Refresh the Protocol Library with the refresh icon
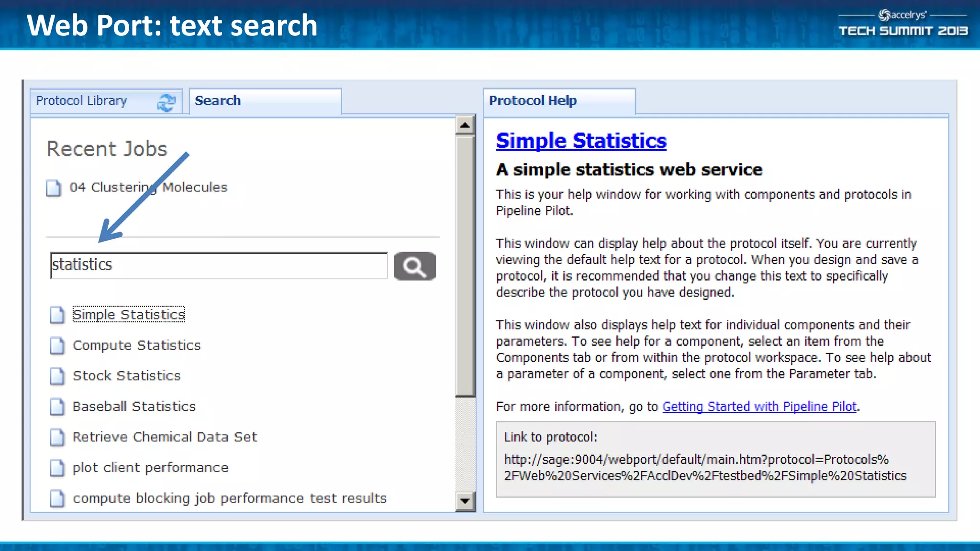 pyautogui.click(x=166, y=102)
